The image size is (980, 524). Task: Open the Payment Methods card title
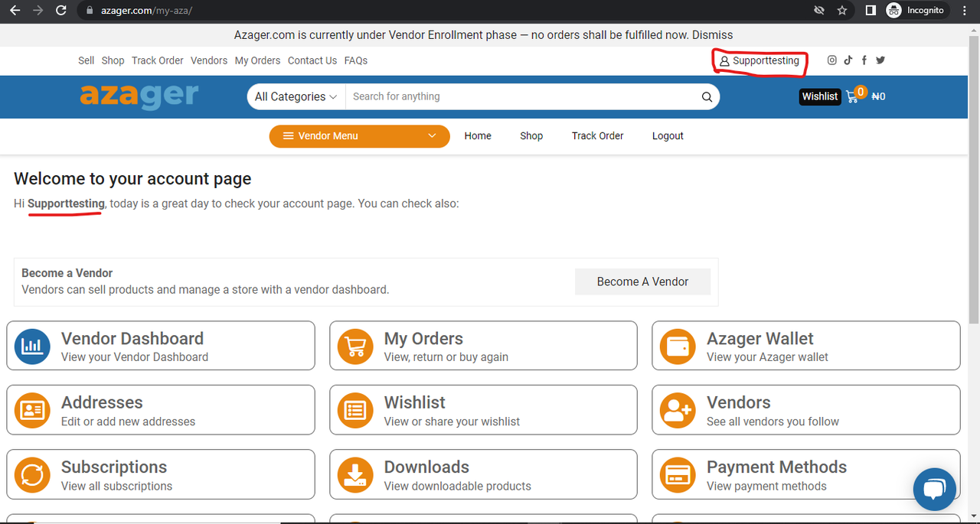[776, 467]
